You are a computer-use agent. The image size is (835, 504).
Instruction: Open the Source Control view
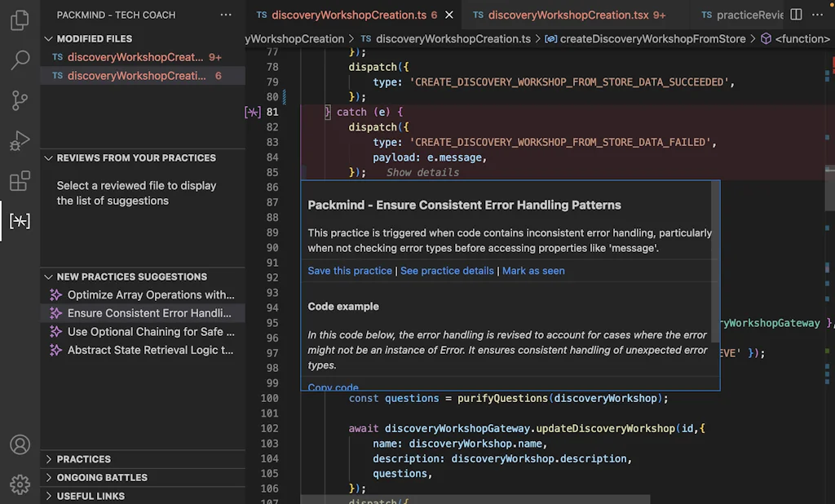[x=20, y=99]
